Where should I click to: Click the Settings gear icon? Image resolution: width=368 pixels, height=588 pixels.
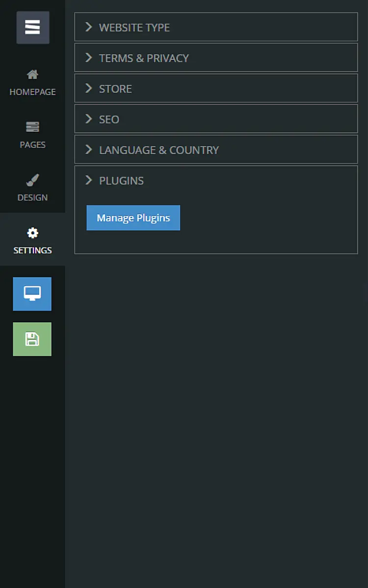(32, 233)
